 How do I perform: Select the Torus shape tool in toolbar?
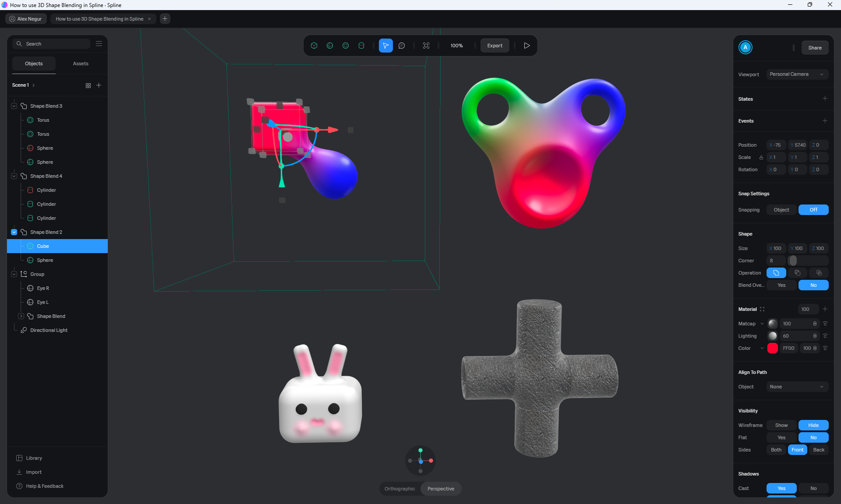coord(346,46)
